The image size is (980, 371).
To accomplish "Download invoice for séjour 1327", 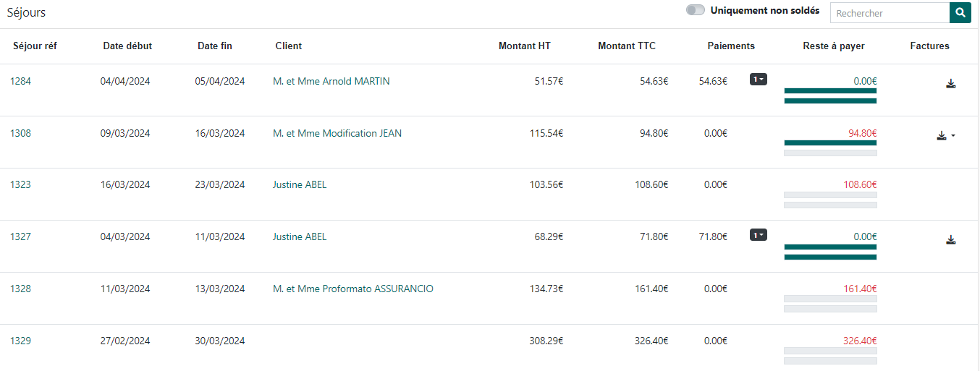I will 951,239.
